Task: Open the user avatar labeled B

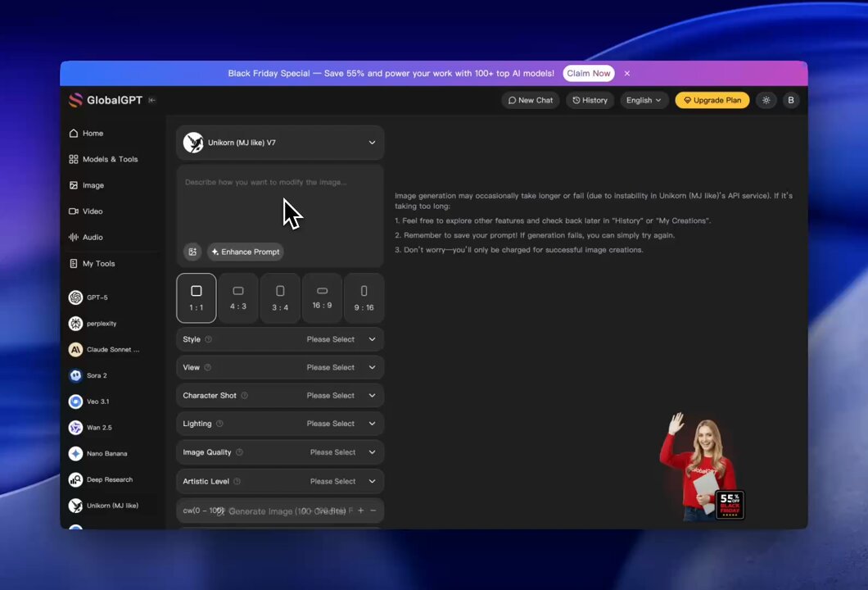Action: coord(791,100)
